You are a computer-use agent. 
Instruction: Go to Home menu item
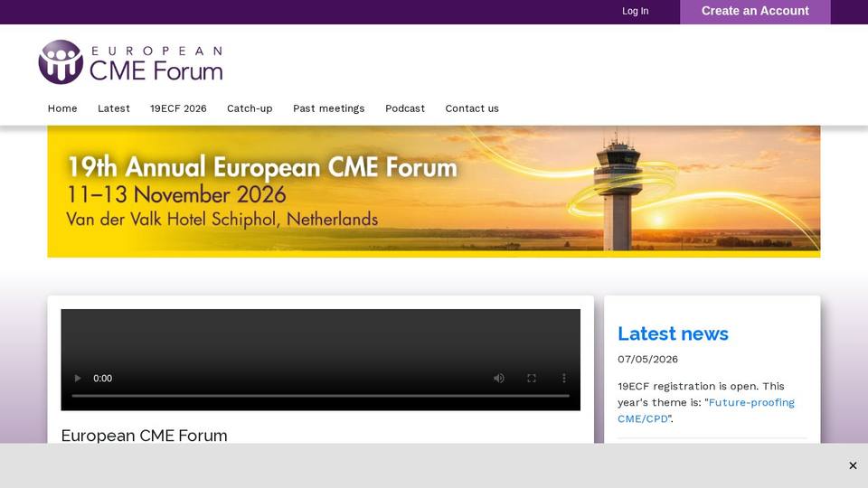62,108
